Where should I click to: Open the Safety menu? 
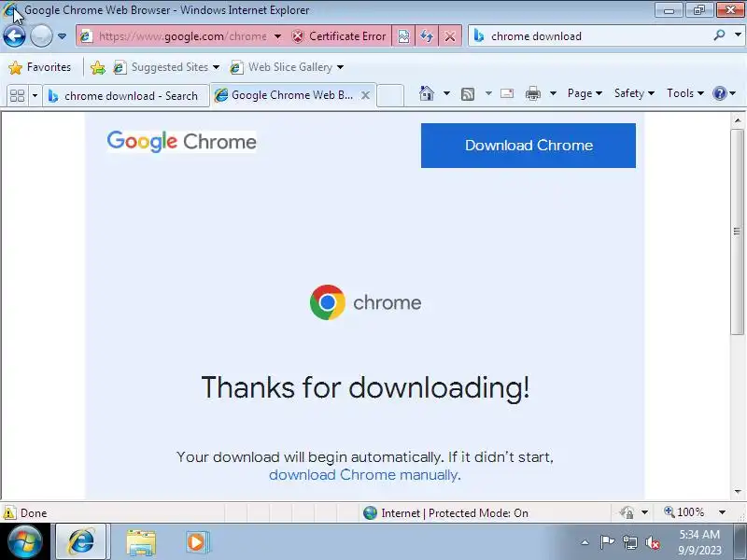click(634, 93)
